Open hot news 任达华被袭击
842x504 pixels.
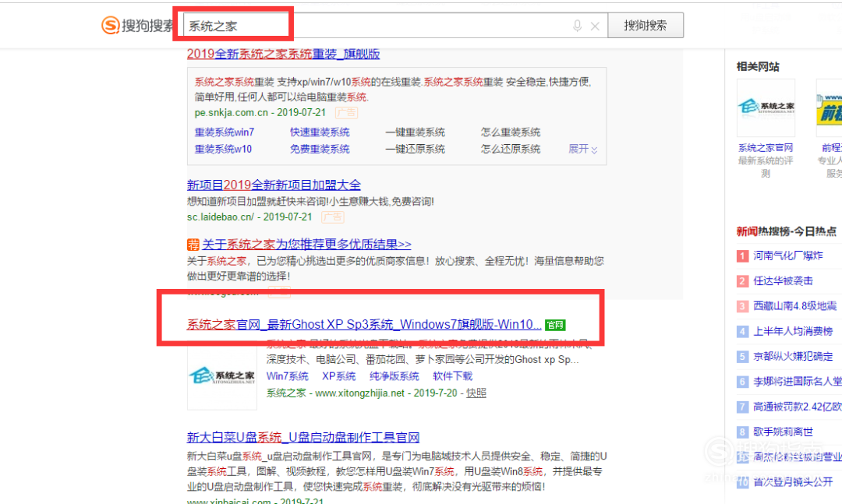[783, 280]
